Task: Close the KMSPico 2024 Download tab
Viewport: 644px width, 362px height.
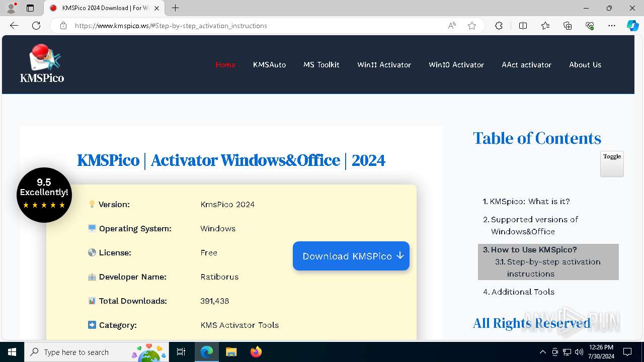Action: point(157,8)
